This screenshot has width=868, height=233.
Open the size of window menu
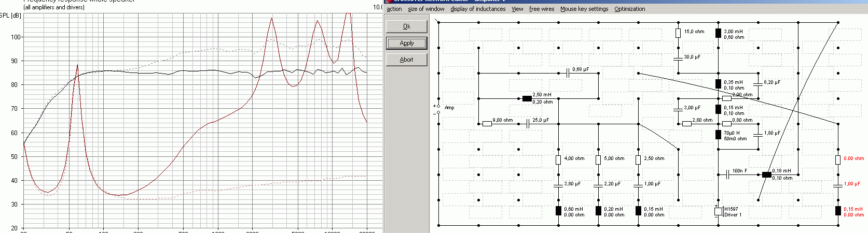pos(426,9)
